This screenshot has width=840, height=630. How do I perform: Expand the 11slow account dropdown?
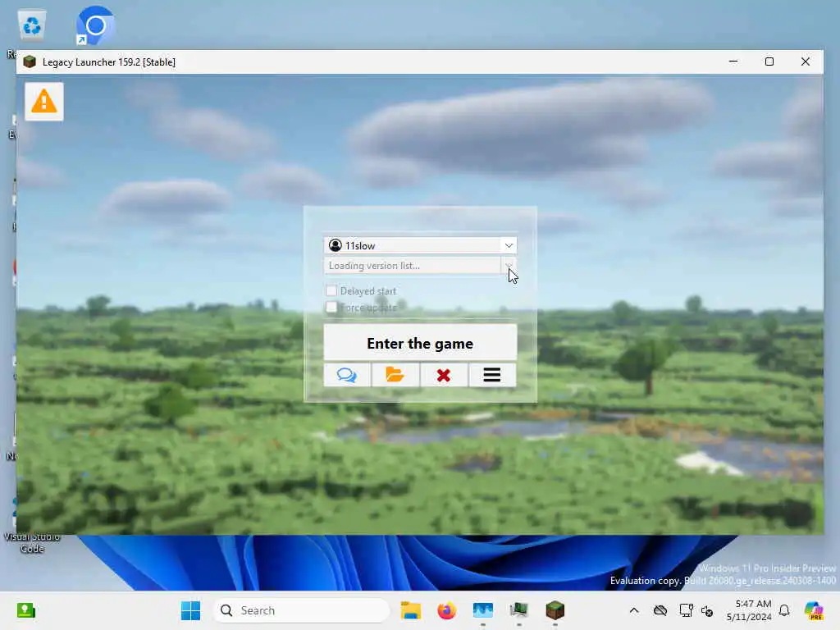click(x=509, y=245)
